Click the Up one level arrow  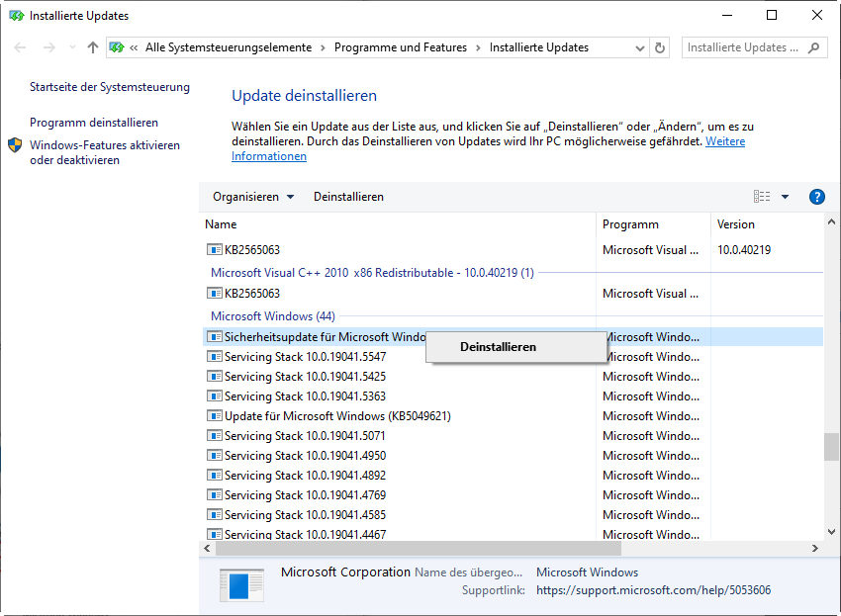[x=92, y=47]
